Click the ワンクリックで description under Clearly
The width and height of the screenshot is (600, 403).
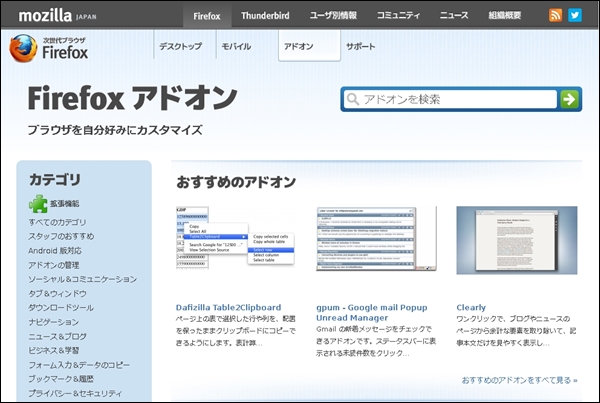pos(516,331)
